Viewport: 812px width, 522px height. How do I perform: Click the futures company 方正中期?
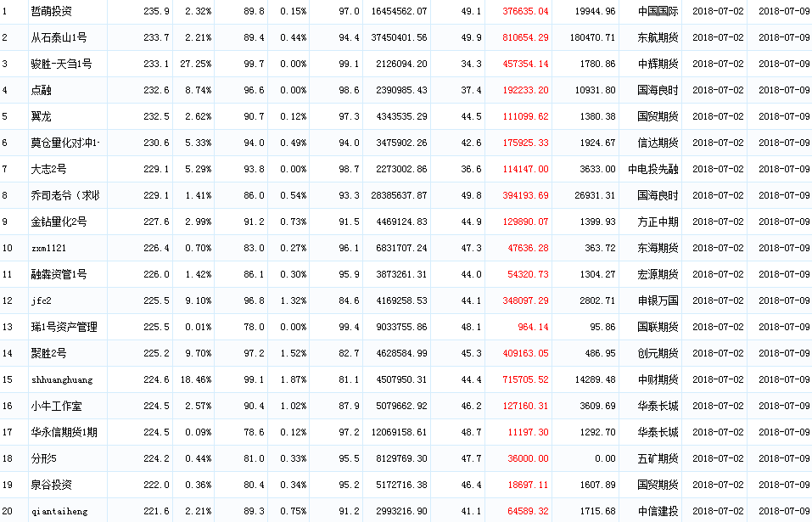(x=658, y=222)
